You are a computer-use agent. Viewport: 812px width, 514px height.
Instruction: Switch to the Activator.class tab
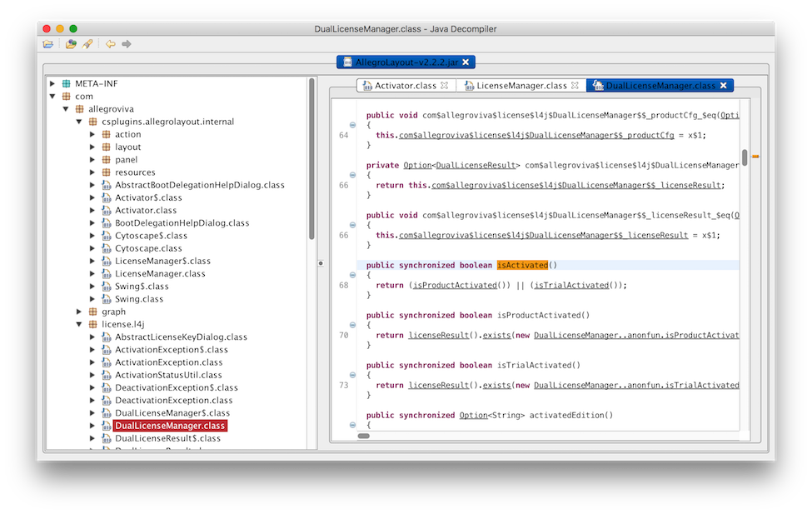coord(406,86)
